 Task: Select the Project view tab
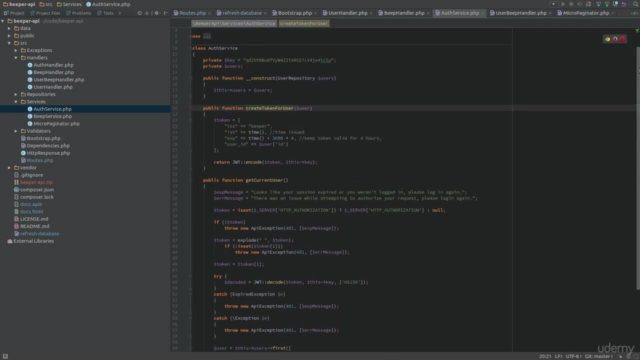[x=14, y=13]
